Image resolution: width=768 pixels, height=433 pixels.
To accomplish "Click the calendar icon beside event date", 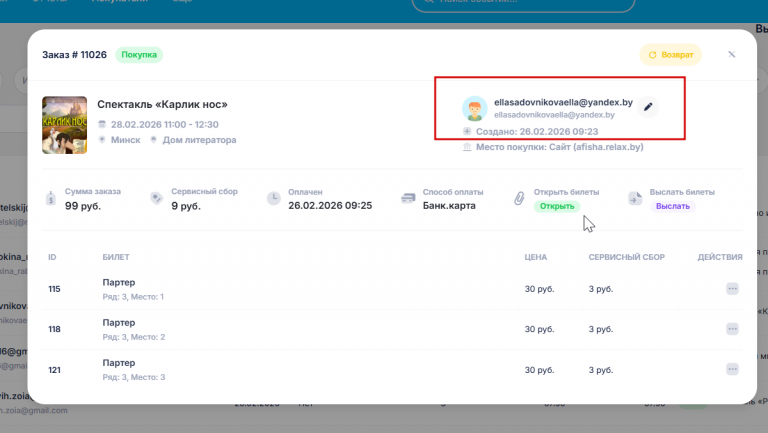I will 102,124.
